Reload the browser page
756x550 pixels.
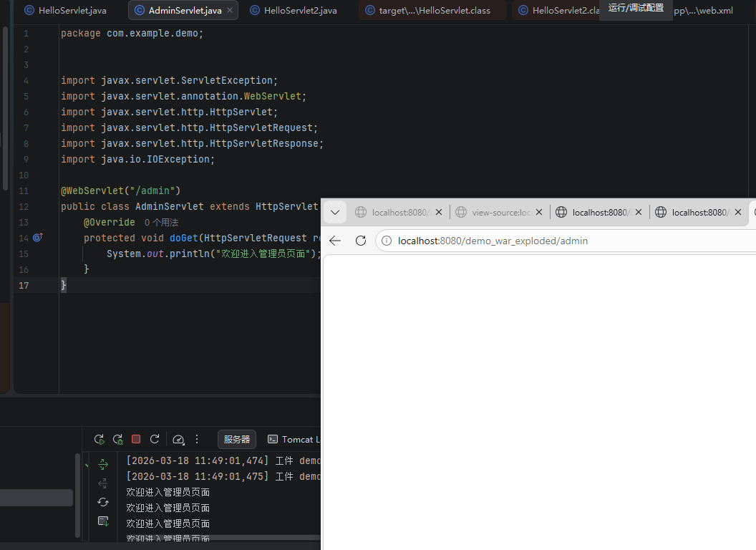361,241
